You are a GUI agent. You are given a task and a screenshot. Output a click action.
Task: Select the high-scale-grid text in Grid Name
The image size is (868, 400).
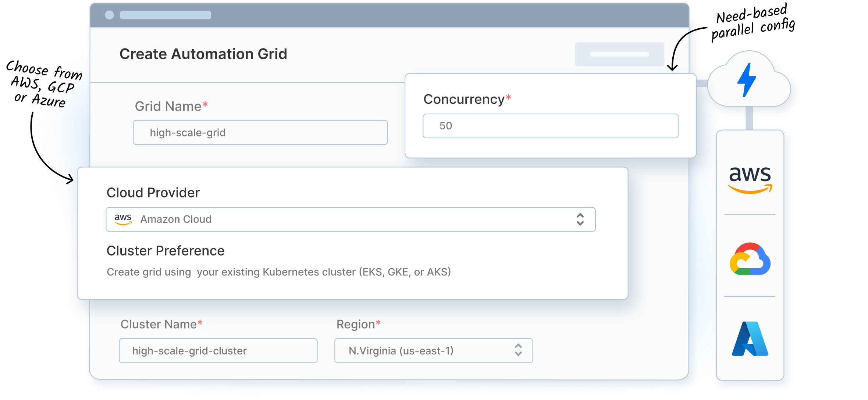click(x=188, y=132)
